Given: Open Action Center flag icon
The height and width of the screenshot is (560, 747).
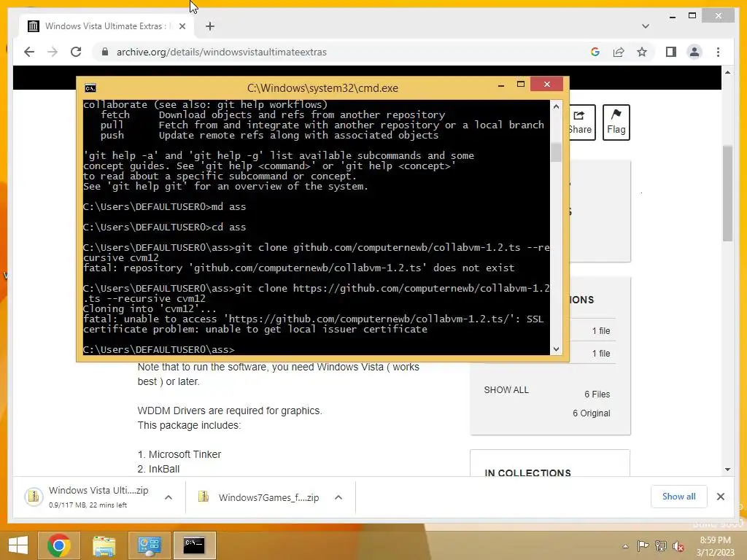Looking at the screenshot, I should (x=643, y=545).
